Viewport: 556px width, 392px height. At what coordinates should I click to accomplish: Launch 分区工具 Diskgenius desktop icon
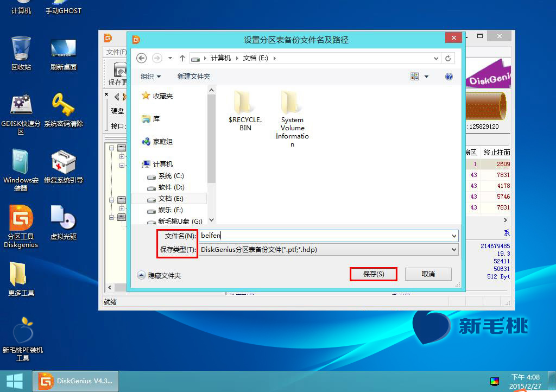tap(21, 226)
